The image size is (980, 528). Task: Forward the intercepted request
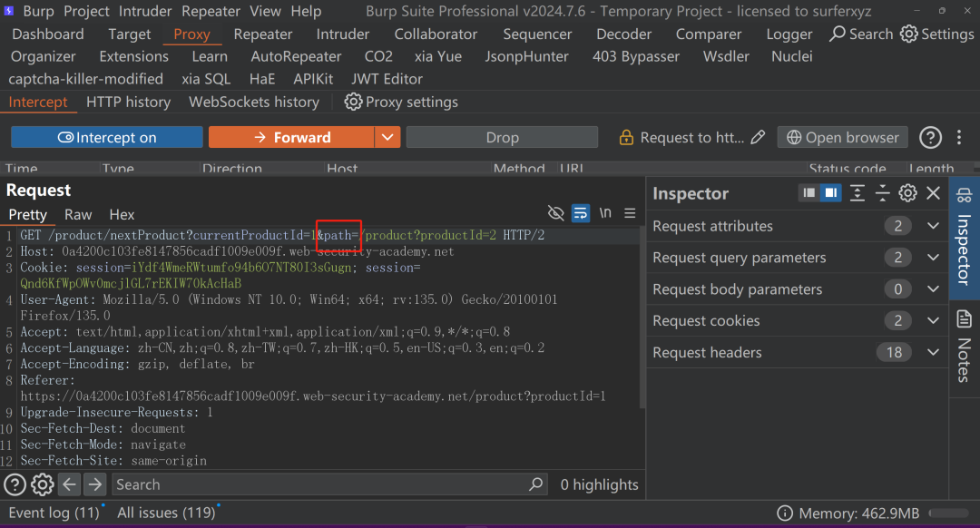pos(291,138)
